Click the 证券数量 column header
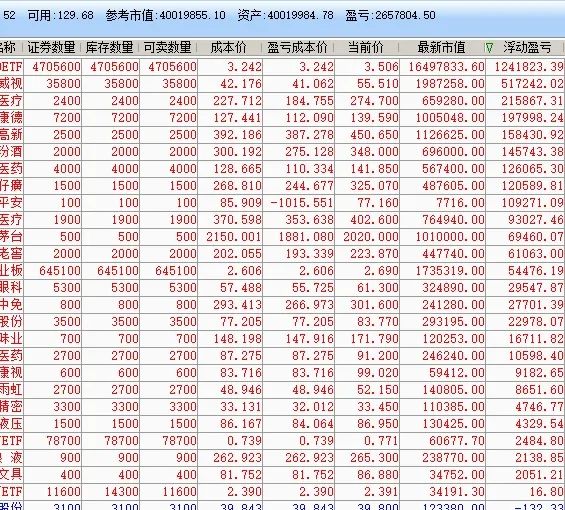The image size is (565, 510). coord(52,48)
